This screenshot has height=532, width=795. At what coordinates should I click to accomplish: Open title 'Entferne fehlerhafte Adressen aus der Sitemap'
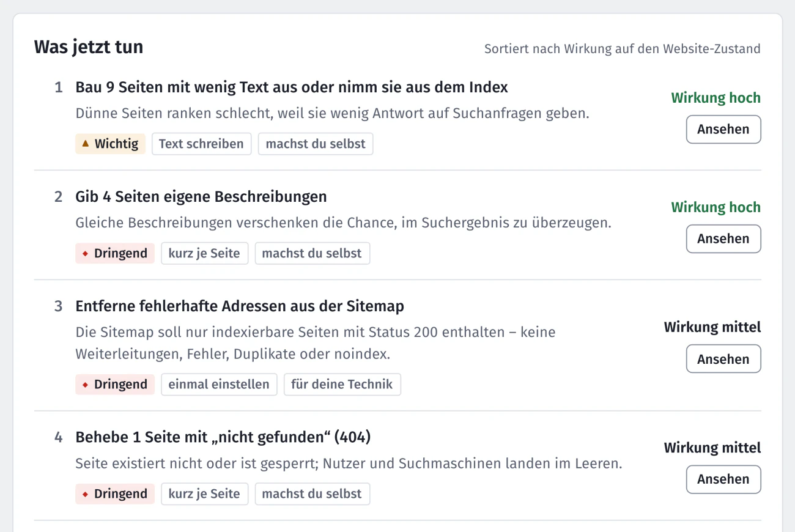coord(240,306)
